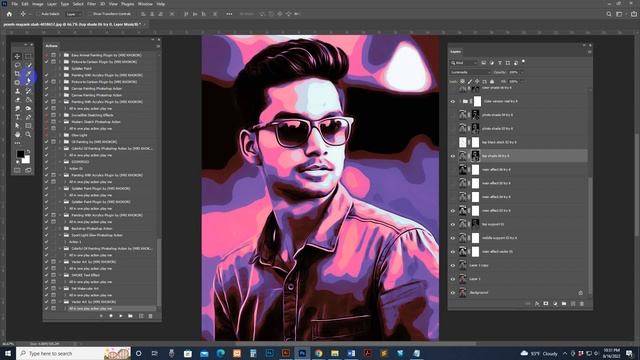
Task: Expand Backdrop Photoshop Action set
Action: click(x=60, y=229)
